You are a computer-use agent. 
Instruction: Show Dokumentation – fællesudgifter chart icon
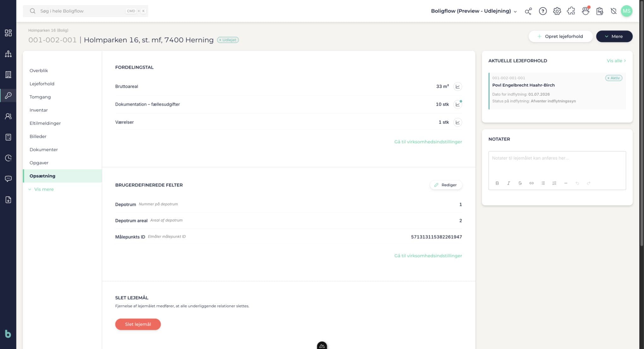click(x=458, y=104)
